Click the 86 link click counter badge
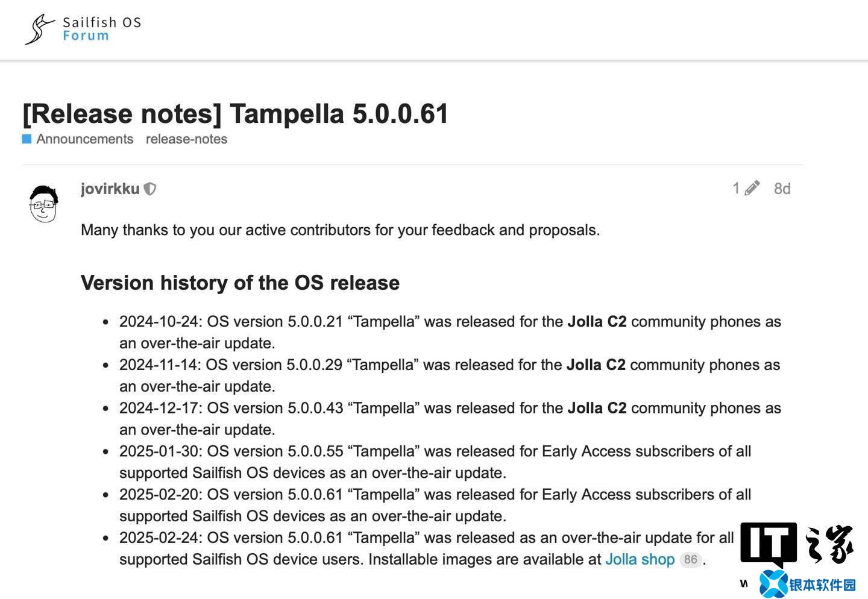The height and width of the screenshot is (599, 868). click(690, 559)
